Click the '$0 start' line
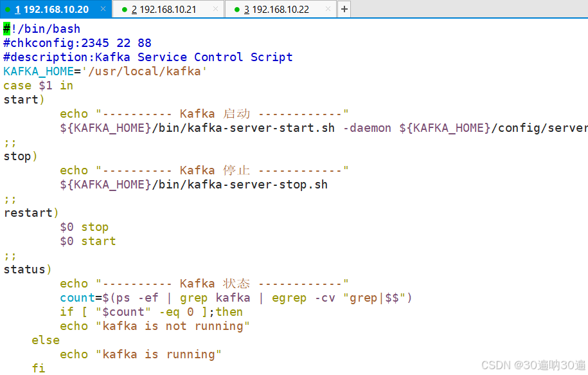 point(88,241)
